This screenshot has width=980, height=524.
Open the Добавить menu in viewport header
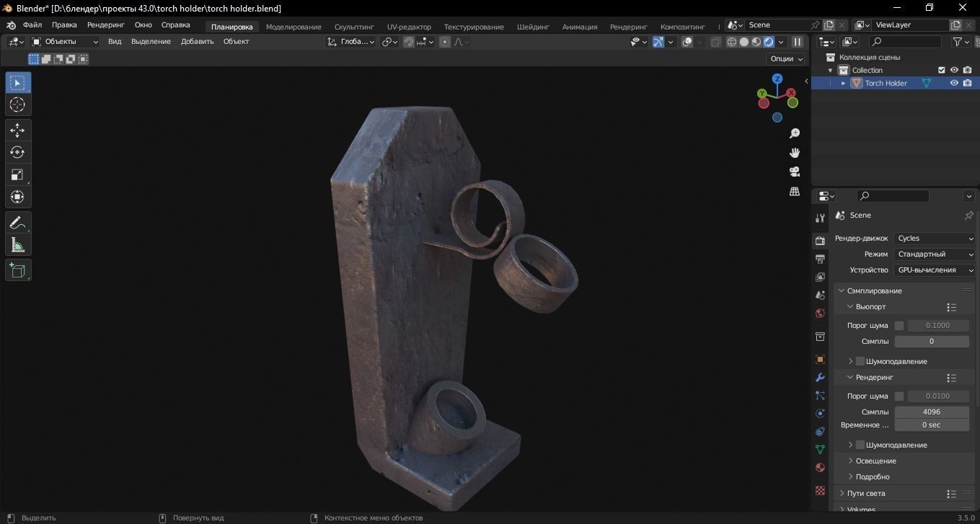pos(197,42)
